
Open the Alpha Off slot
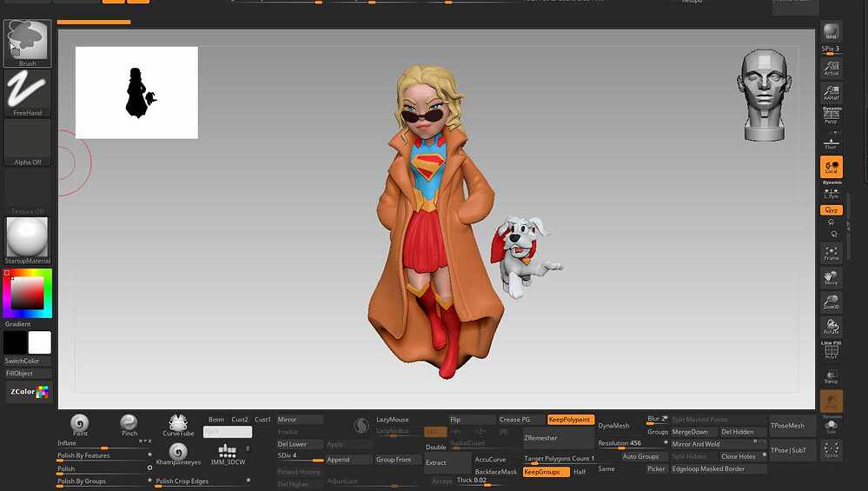point(28,143)
